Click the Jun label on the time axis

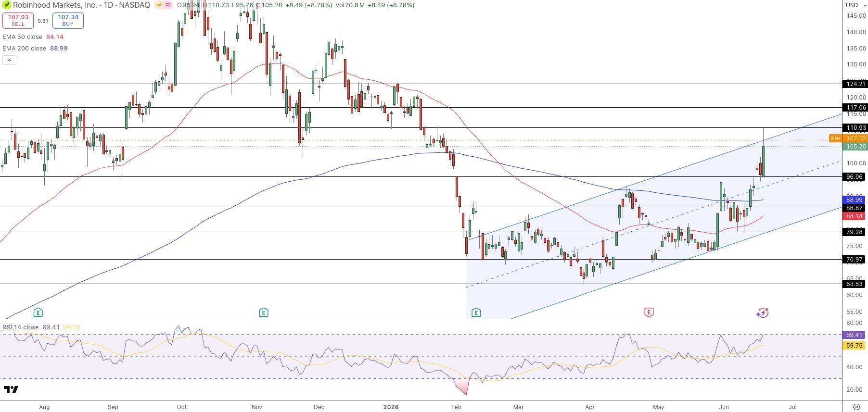coord(724,407)
